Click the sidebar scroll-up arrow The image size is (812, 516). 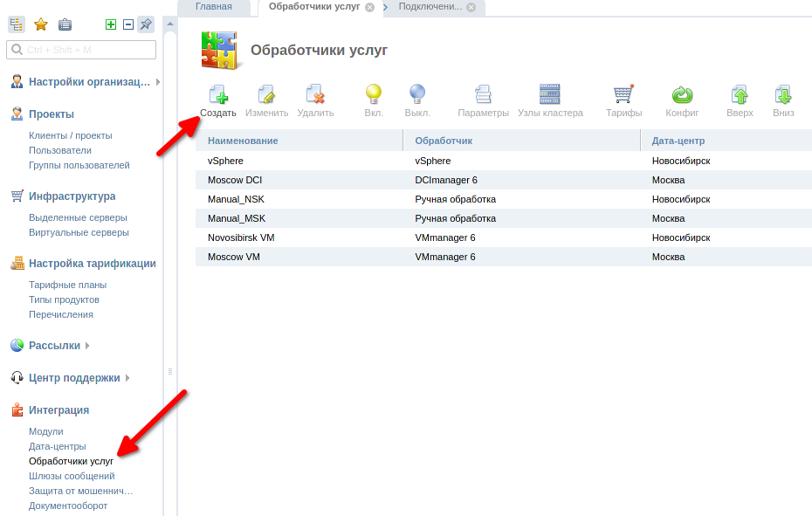(170, 24)
